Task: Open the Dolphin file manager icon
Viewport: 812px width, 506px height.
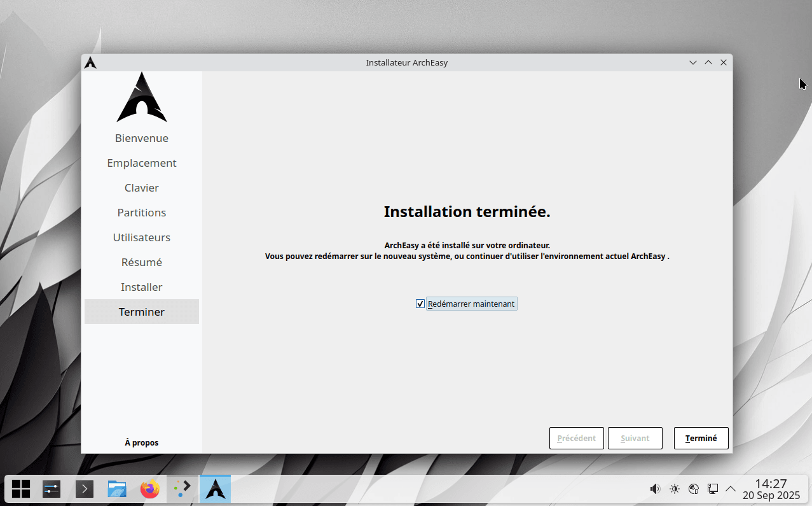Action: tap(117, 489)
